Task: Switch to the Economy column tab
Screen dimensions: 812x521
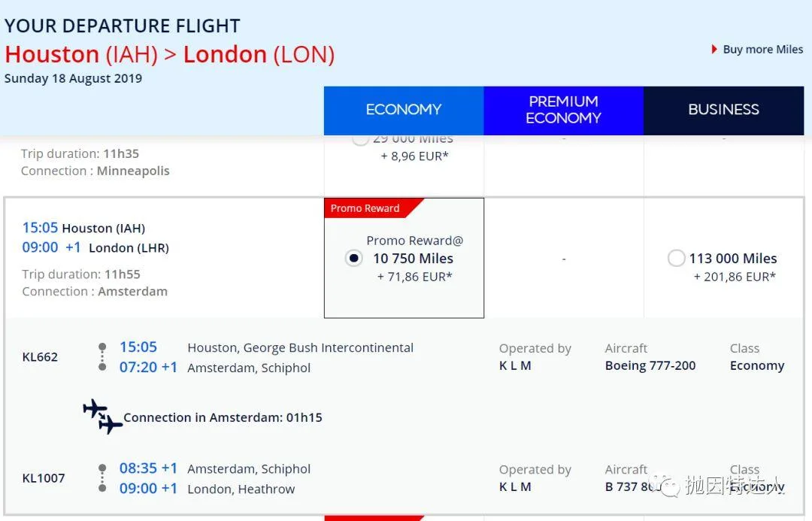Action: pos(404,110)
